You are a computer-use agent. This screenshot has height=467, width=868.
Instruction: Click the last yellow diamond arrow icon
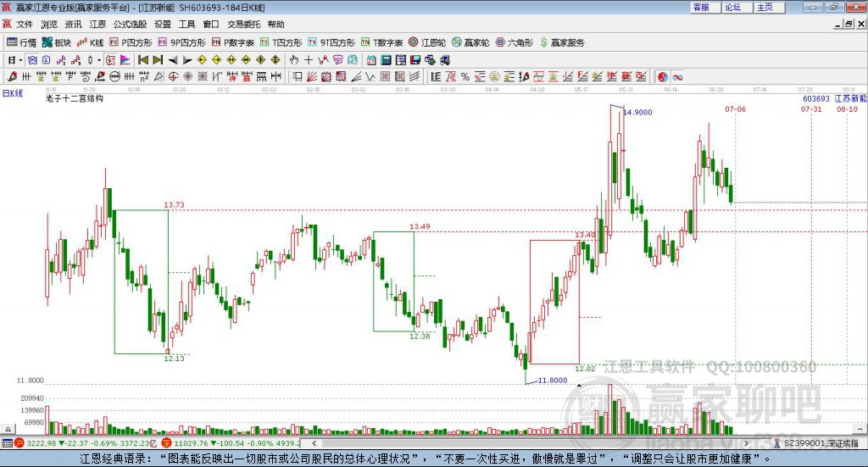click(275, 60)
